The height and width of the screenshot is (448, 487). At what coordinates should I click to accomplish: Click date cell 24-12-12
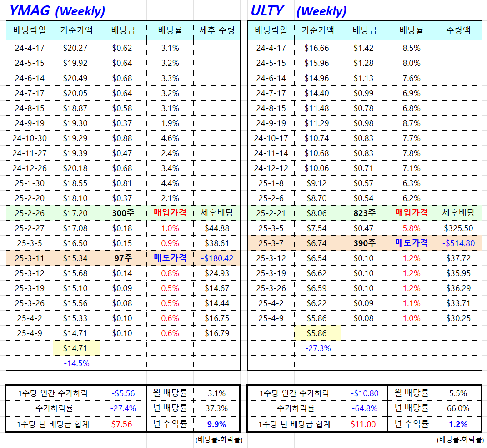(271, 168)
